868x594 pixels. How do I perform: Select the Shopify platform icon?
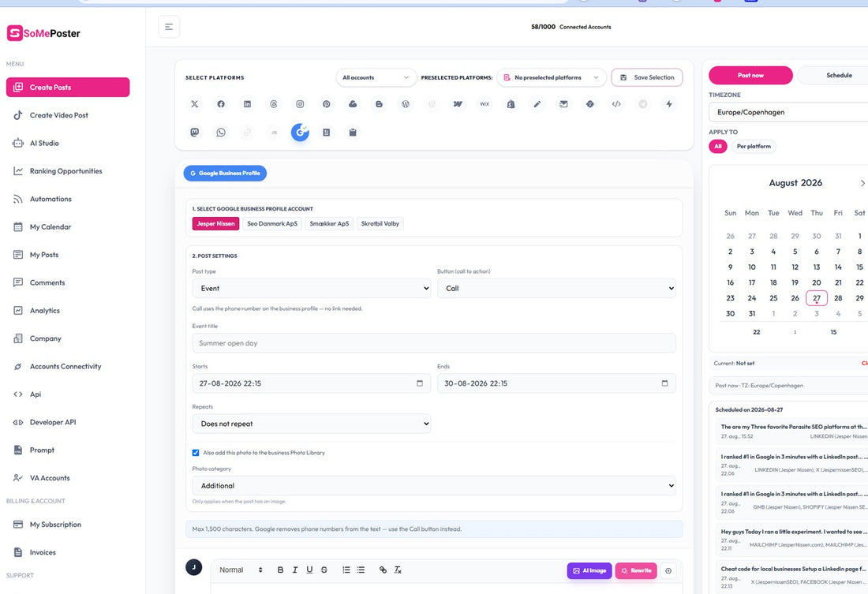(511, 104)
